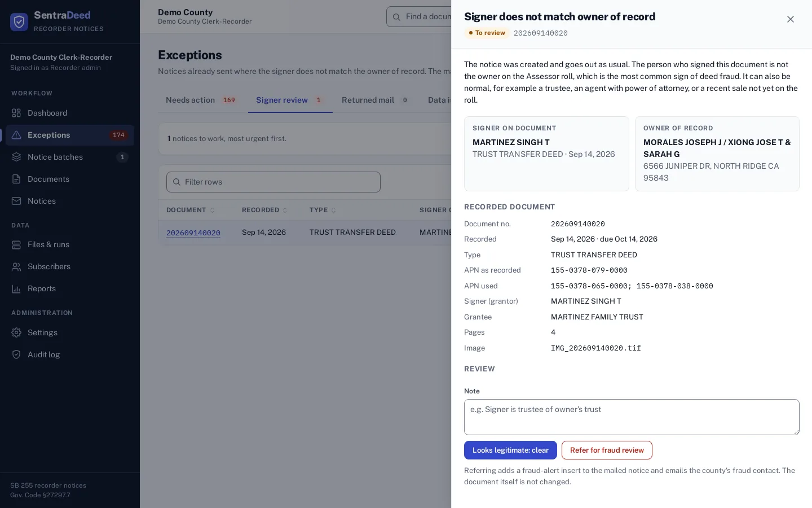Click the Filter rows input field
Screen dimensions: 812x508
[x=273, y=182]
